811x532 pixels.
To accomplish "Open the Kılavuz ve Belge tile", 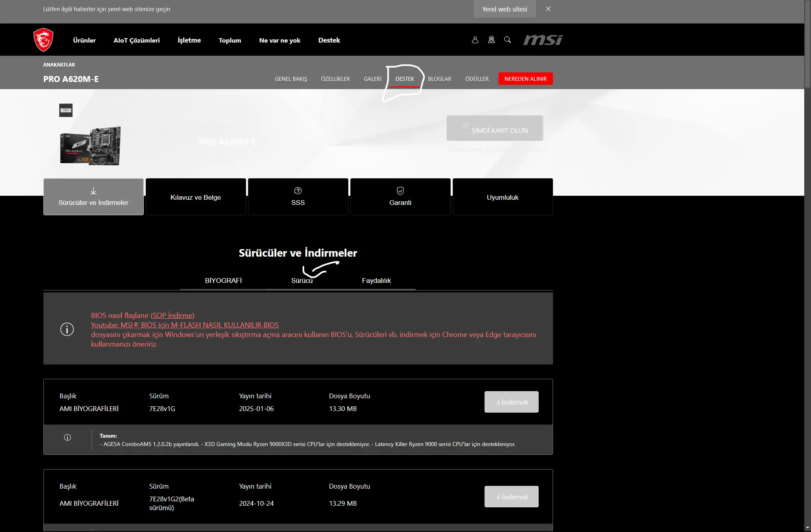I will tap(195, 197).
